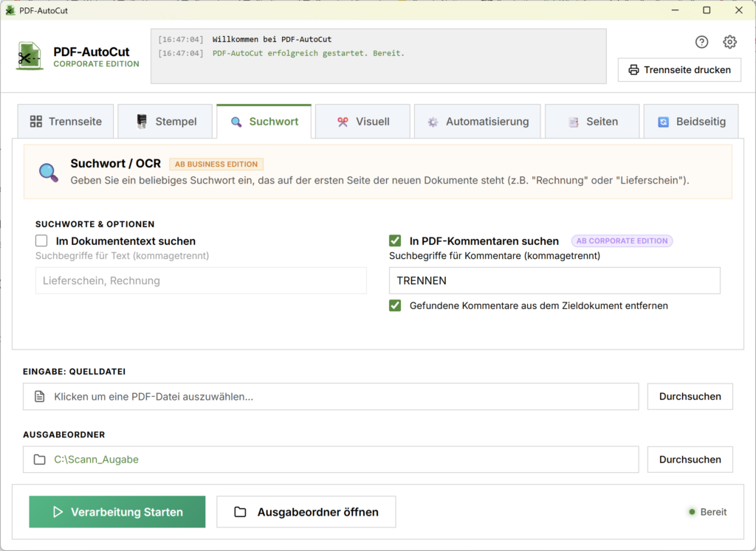
Task: Click the document icon in Quelldatei field
Action: pyautogui.click(x=40, y=396)
